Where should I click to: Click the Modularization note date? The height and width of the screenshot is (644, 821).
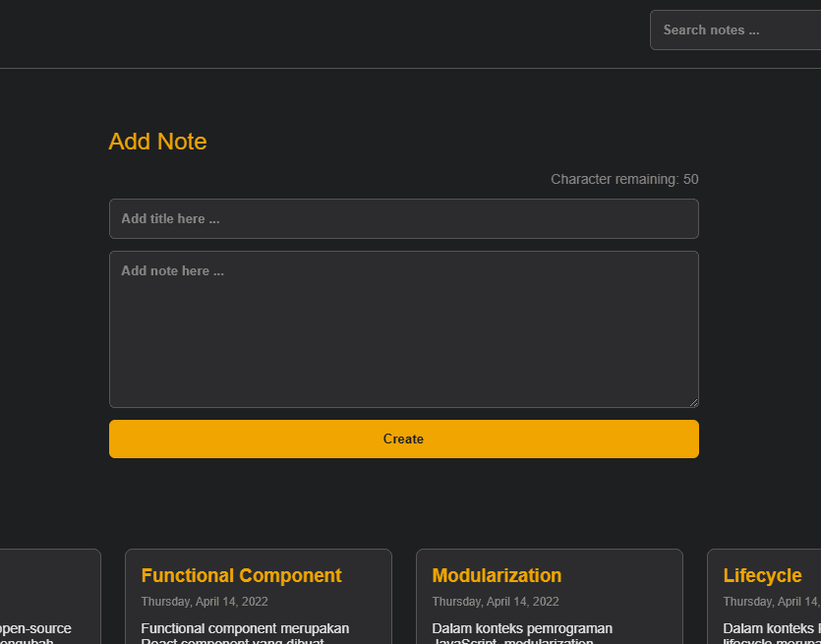click(x=496, y=602)
